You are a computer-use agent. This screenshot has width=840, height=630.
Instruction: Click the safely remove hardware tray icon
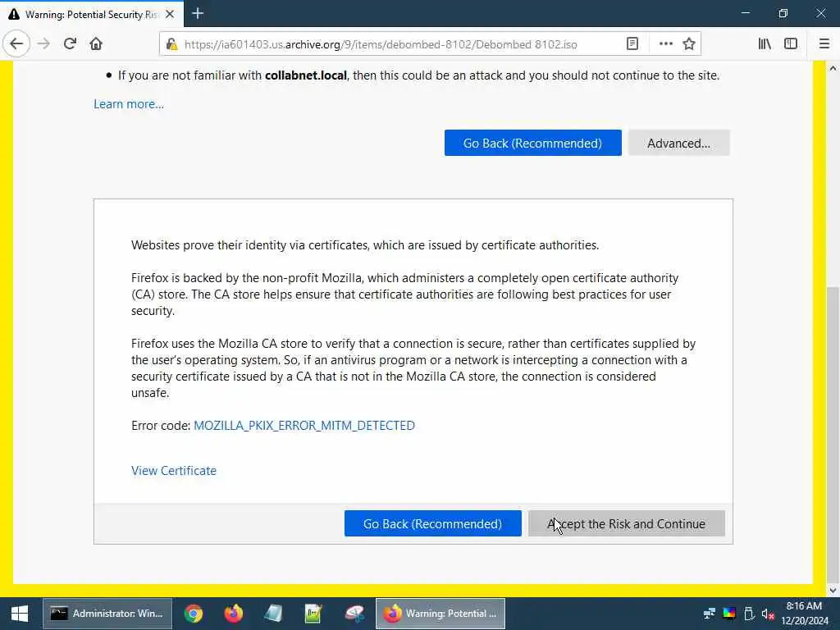point(749,614)
